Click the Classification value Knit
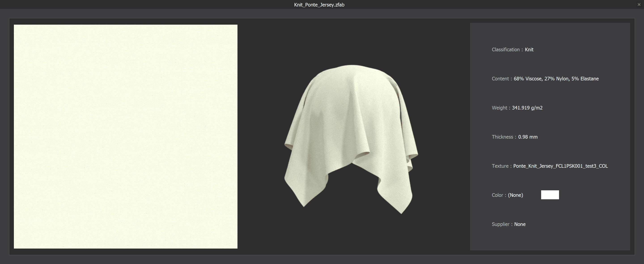This screenshot has height=264, width=644. 529,49
